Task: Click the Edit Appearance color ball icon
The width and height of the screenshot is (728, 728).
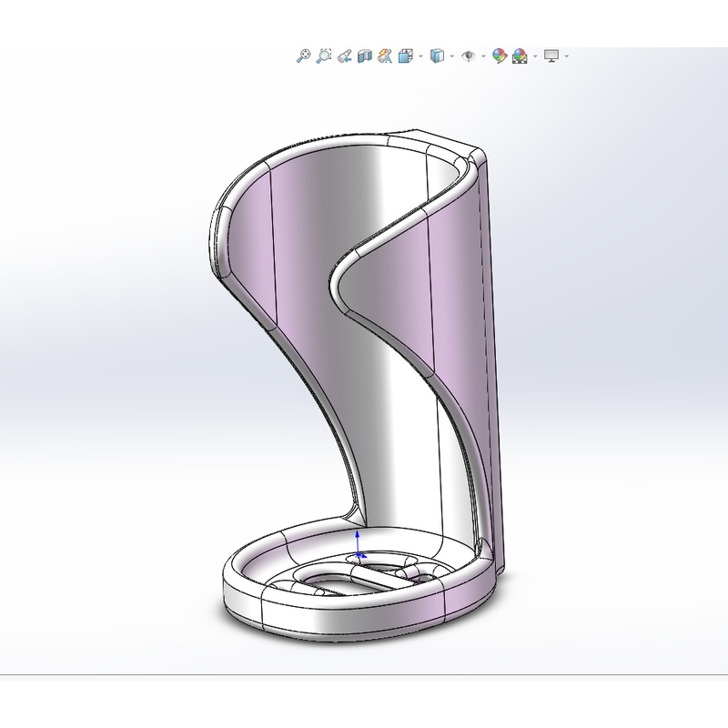Action: [499, 56]
